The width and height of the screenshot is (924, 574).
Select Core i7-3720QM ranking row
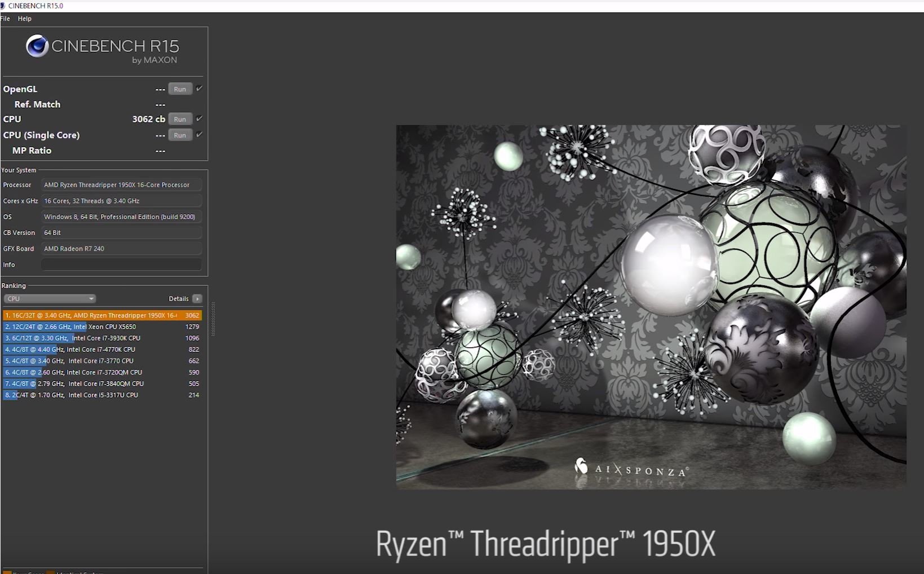[x=102, y=372]
